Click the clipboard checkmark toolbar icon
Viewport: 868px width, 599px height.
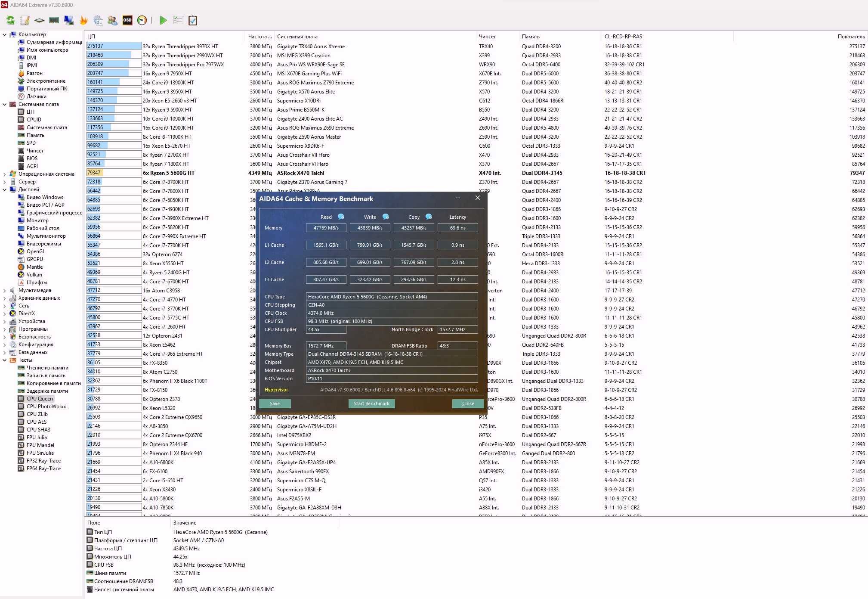click(193, 20)
